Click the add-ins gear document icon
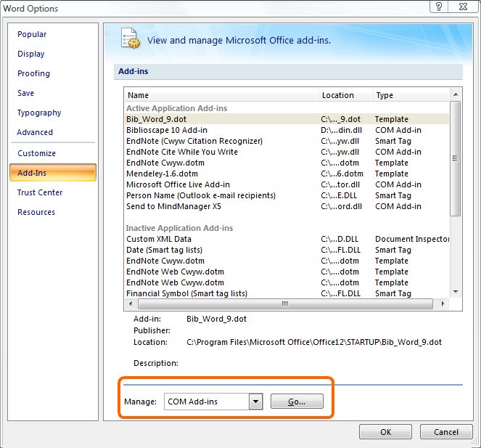 pyautogui.click(x=131, y=38)
